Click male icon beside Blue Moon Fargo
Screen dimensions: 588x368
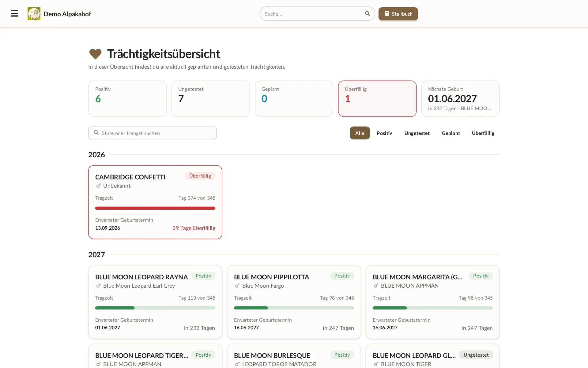coord(237,286)
